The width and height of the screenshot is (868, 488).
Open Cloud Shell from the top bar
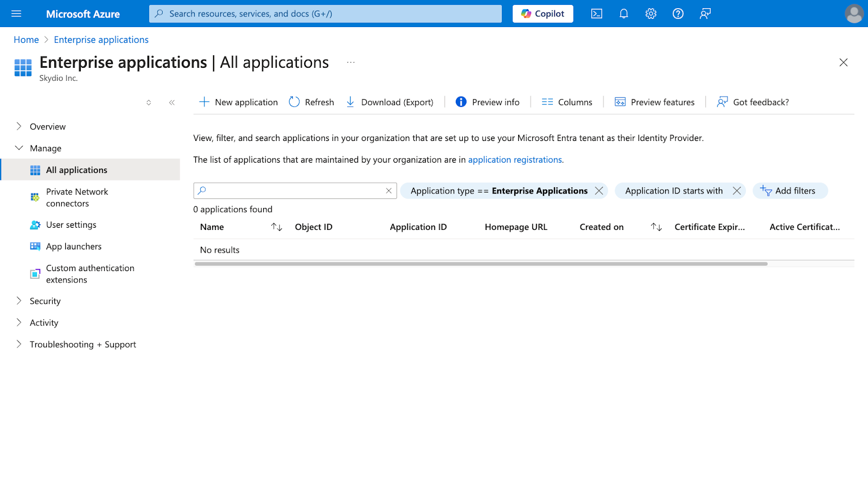click(x=597, y=14)
